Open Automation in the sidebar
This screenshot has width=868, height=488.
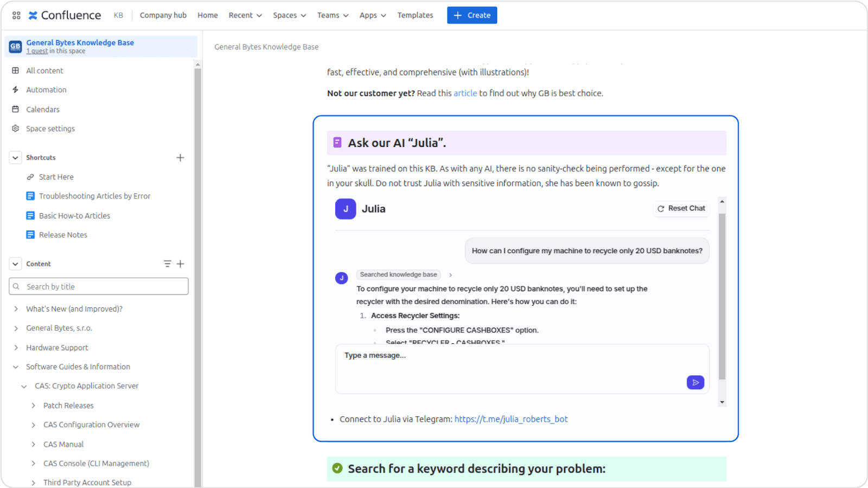(46, 90)
